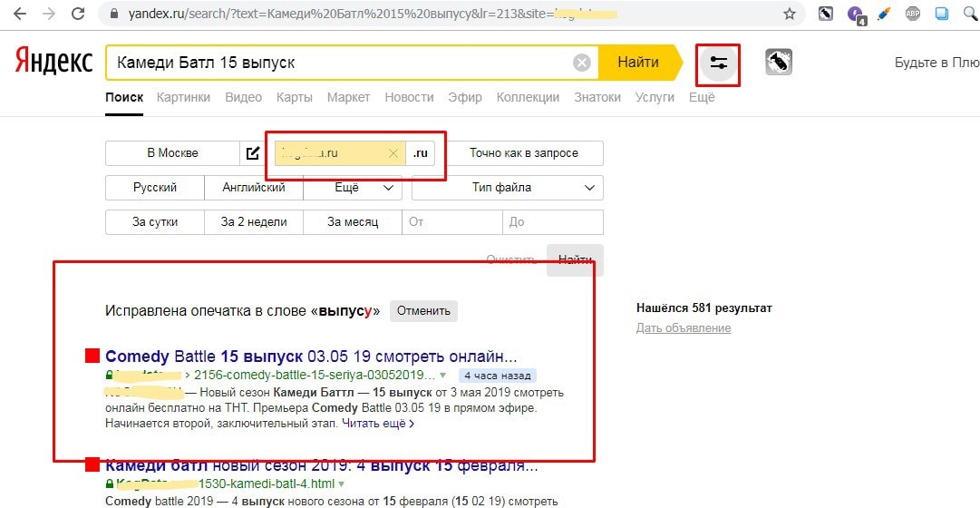The width and height of the screenshot is (980, 508).
Task: Click the 2156-comedy-battle-15-seriya URL path
Action: pos(315,376)
